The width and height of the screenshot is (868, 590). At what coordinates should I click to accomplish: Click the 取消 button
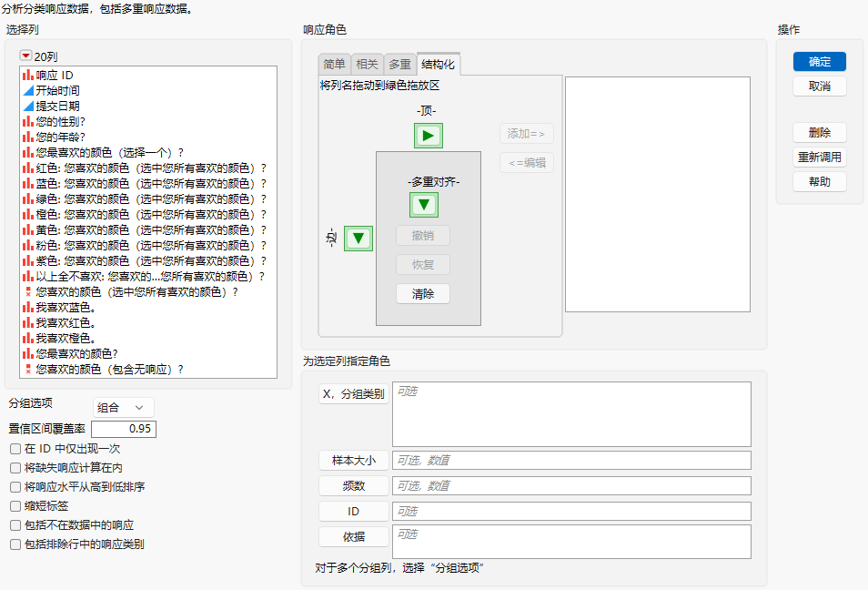coord(819,86)
